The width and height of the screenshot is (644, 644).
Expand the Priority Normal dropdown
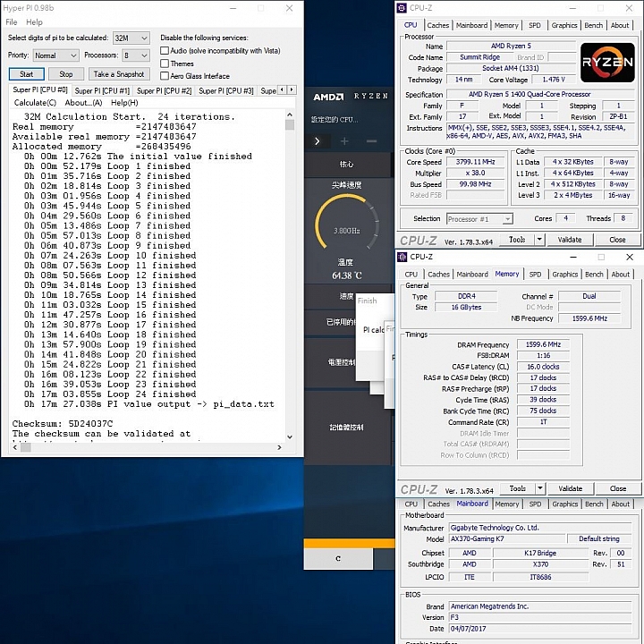coord(56,55)
